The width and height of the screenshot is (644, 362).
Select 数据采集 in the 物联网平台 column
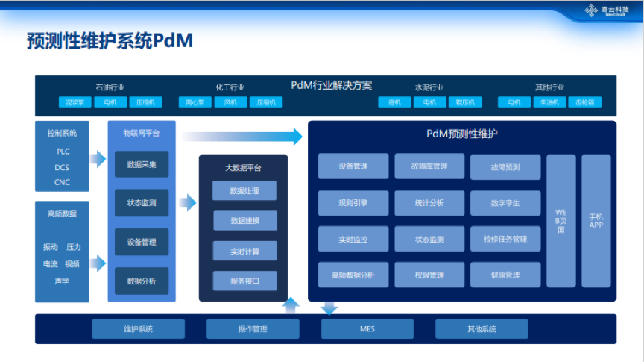point(142,164)
